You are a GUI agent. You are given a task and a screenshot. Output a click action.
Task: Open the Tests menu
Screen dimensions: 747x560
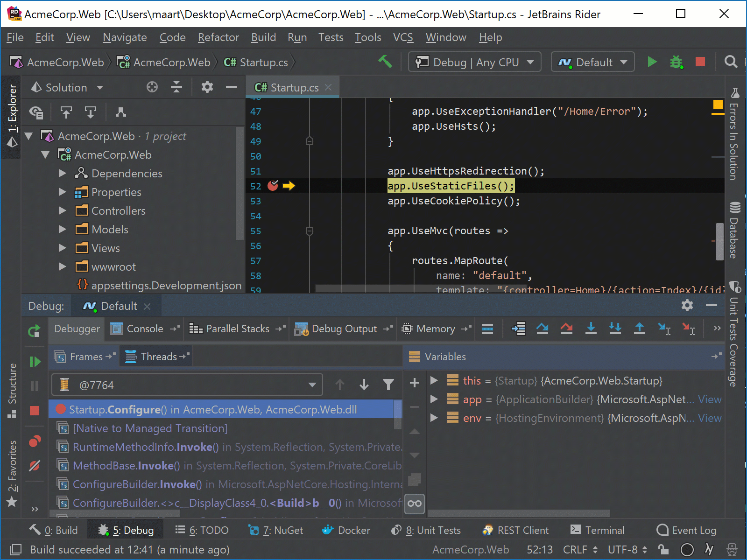click(331, 37)
